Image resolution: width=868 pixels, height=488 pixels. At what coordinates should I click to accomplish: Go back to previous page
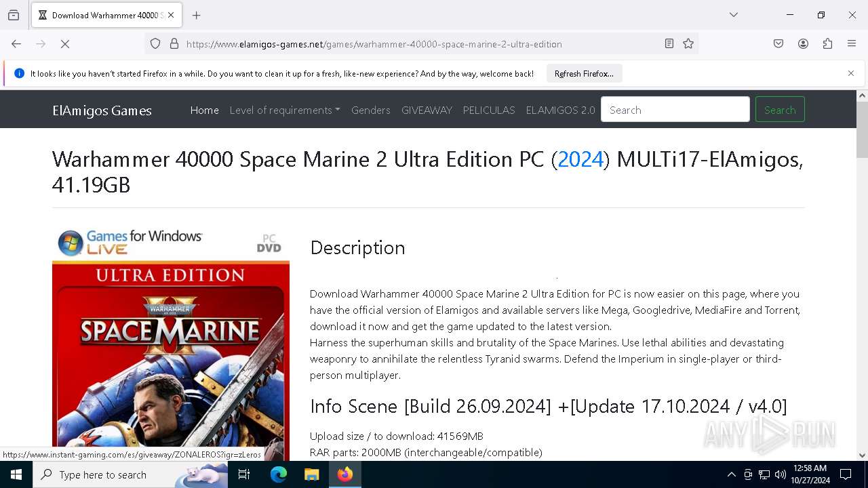coord(16,44)
